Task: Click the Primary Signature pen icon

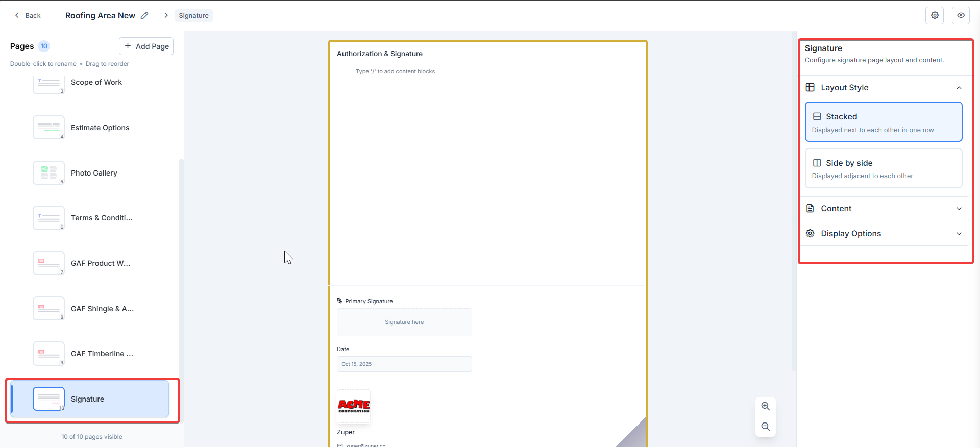Action: tap(339, 301)
